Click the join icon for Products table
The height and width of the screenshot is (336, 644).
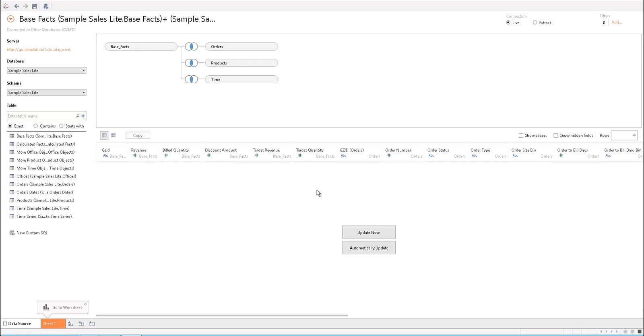pos(191,63)
